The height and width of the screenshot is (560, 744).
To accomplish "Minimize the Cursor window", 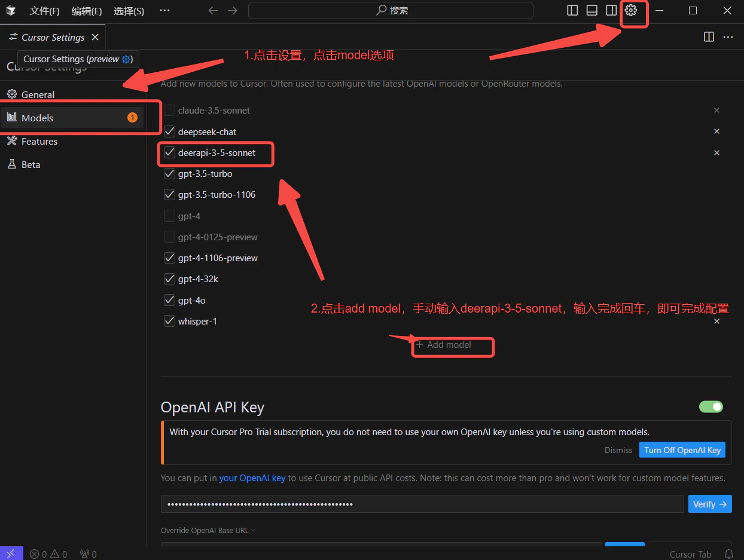I will click(660, 10).
